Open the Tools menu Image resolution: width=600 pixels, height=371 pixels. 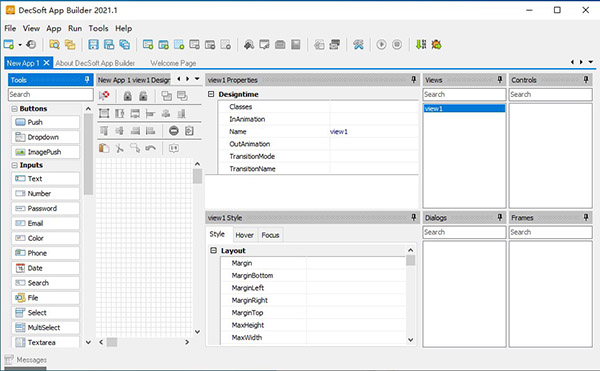(98, 28)
